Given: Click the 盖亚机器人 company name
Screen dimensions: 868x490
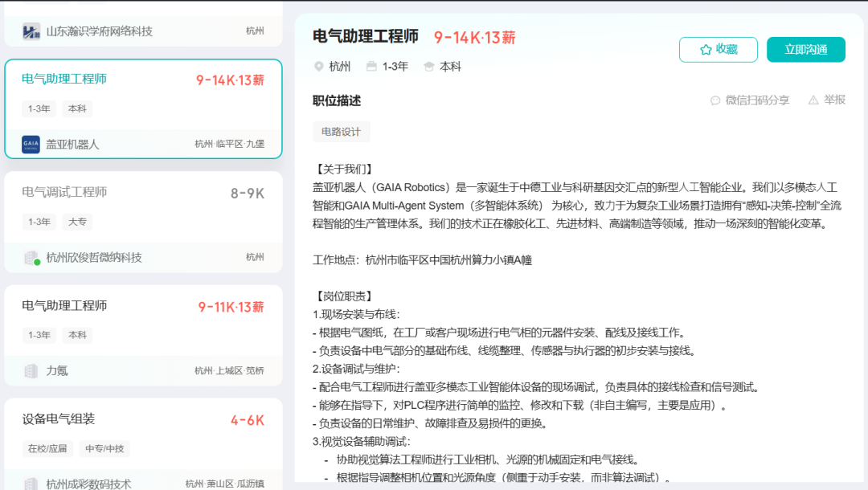Looking at the screenshot, I should (72, 145).
